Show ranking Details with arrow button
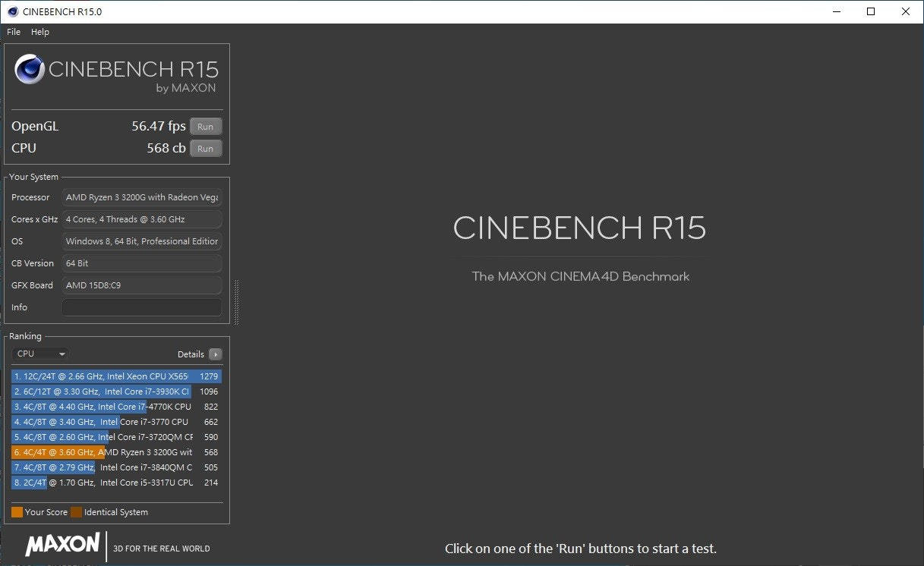The width and height of the screenshot is (924, 566). (216, 354)
